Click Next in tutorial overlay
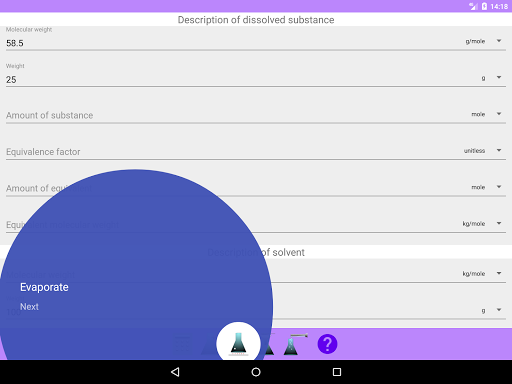The width and height of the screenshot is (512, 384). coord(29,307)
